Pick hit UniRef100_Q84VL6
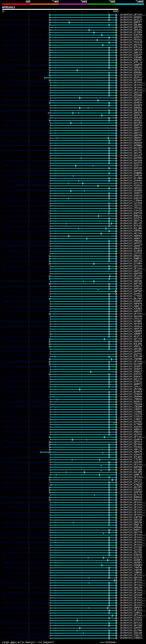The image size is (146, 644). (131, 115)
